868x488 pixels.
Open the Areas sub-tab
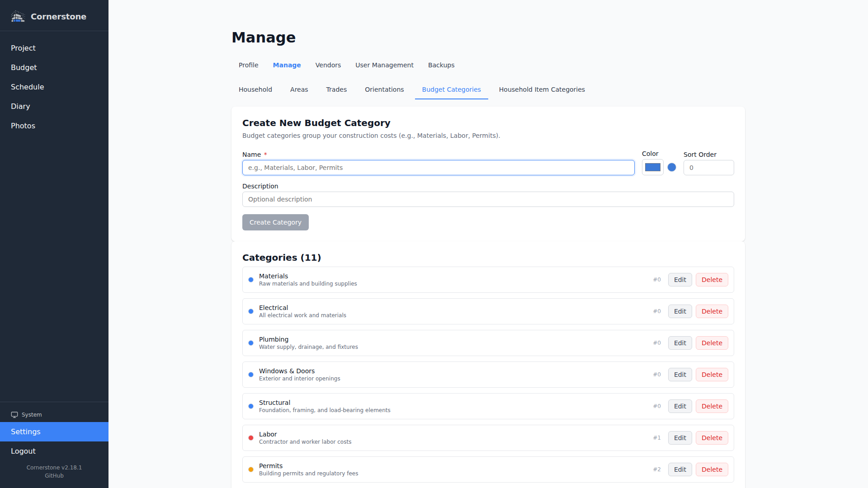point(299,89)
